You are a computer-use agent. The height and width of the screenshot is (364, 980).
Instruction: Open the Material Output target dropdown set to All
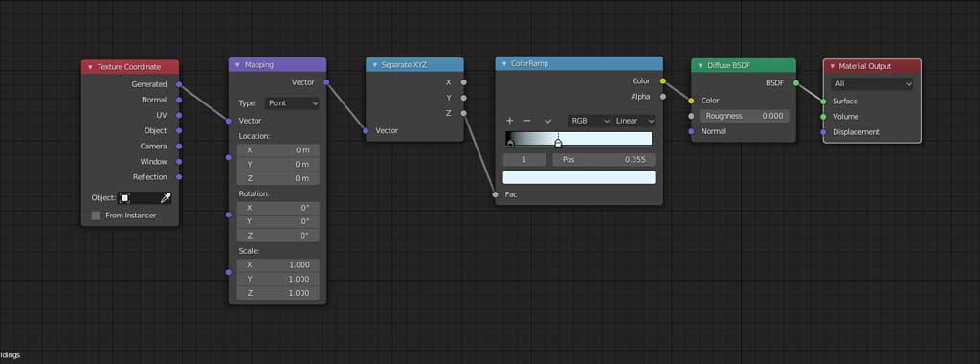tap(872, 83)
